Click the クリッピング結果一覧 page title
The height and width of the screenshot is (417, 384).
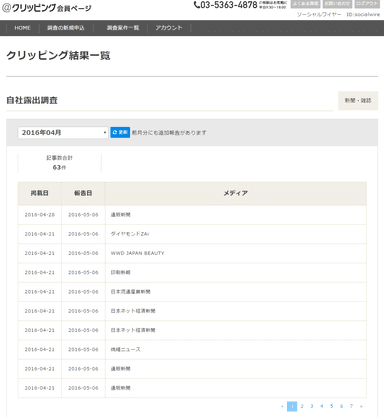[x=58, y=55]
